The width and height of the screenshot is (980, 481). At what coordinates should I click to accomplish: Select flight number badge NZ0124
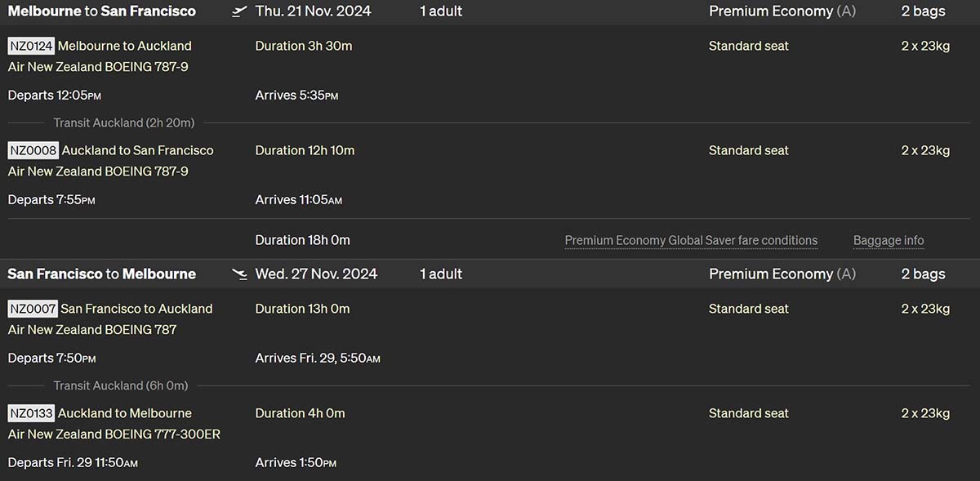(x=31, y=46)
